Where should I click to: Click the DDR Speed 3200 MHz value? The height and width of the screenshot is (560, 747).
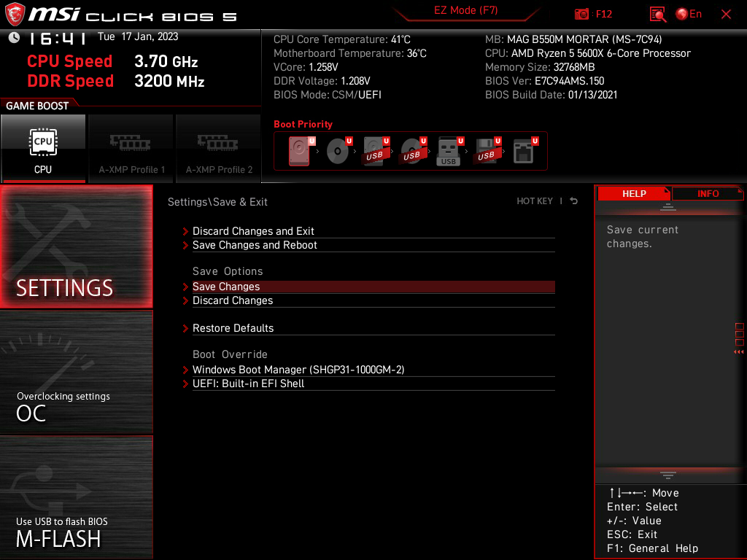[x=169, y=81]
